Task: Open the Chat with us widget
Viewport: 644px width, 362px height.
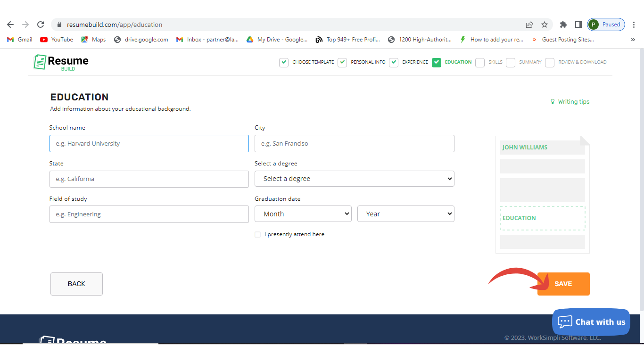Action: pos(591,322)
